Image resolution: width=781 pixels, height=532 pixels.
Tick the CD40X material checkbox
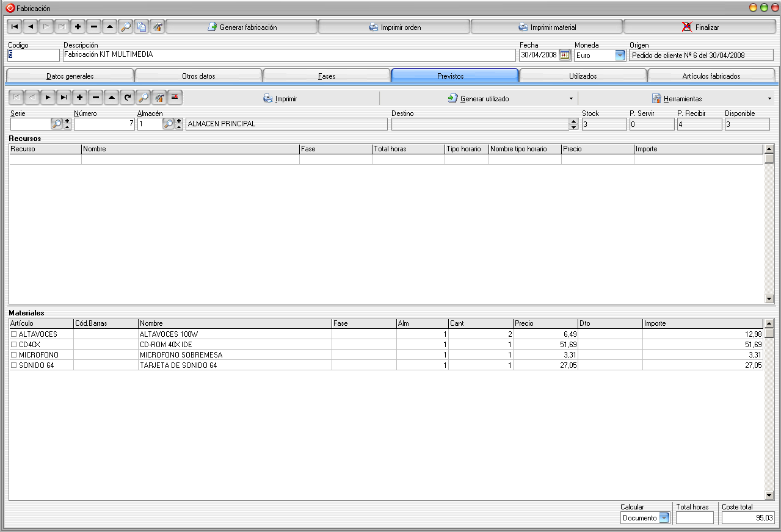pos(14,345)
